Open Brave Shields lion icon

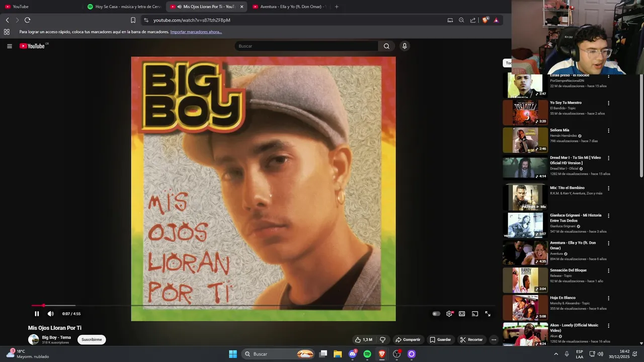[485, 20]
